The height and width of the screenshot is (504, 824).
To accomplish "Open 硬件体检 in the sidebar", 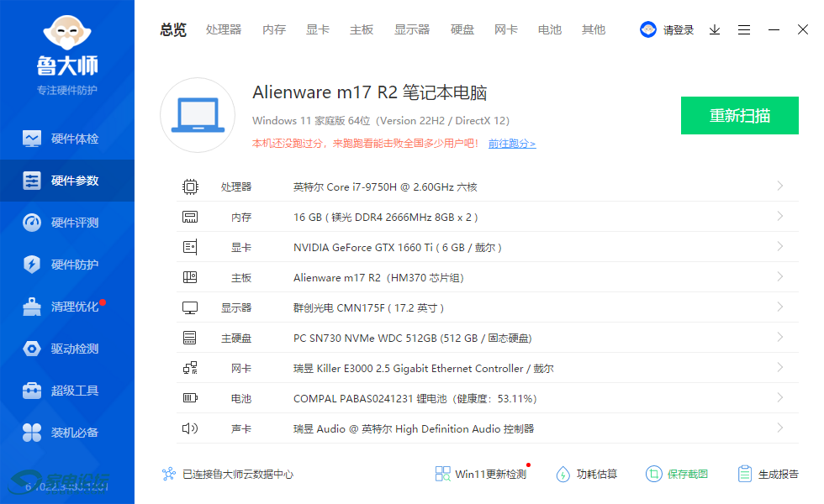I will (67, 139).
